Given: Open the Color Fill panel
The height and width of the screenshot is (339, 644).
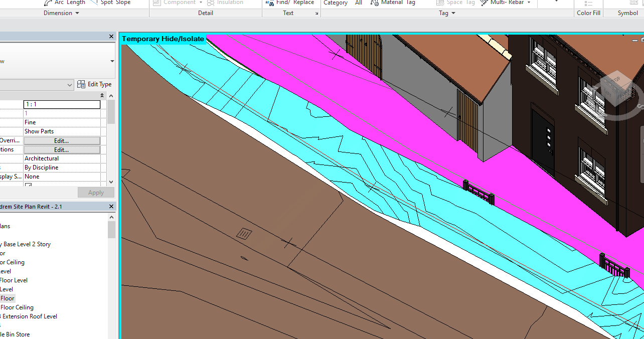Looking at the screenshot, I should (x=588, y=13).
